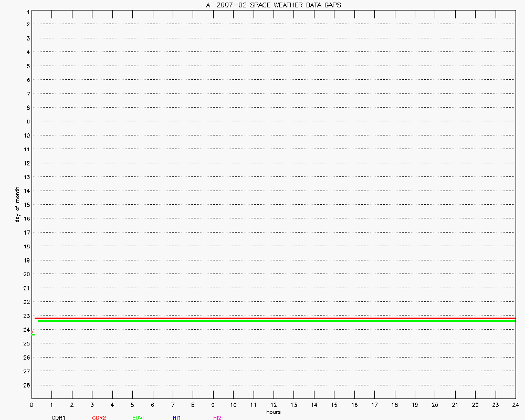Click the blue HI1 legend label
This screenshot has height=420, width=525.
[x=177, y=418]
